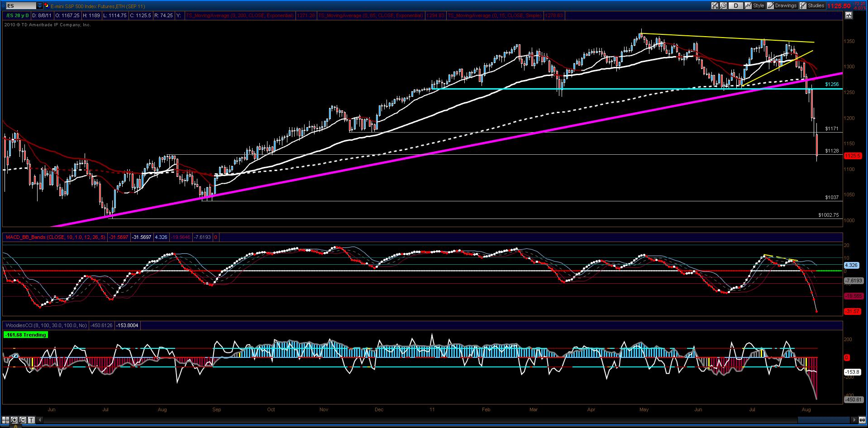Click the C: 1125.5 close value

[x=140, y=15]
